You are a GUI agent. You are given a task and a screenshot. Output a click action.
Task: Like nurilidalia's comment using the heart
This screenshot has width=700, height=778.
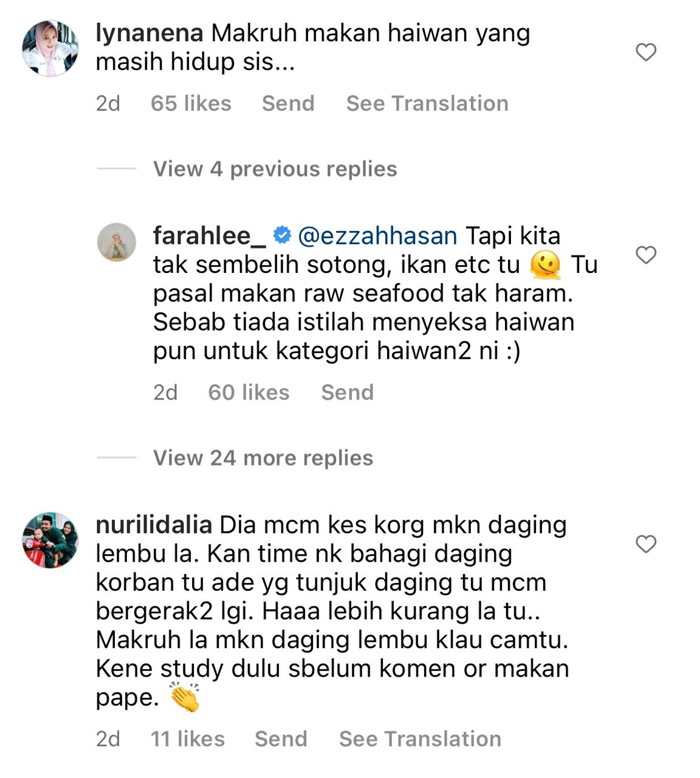tap(646, 544)
